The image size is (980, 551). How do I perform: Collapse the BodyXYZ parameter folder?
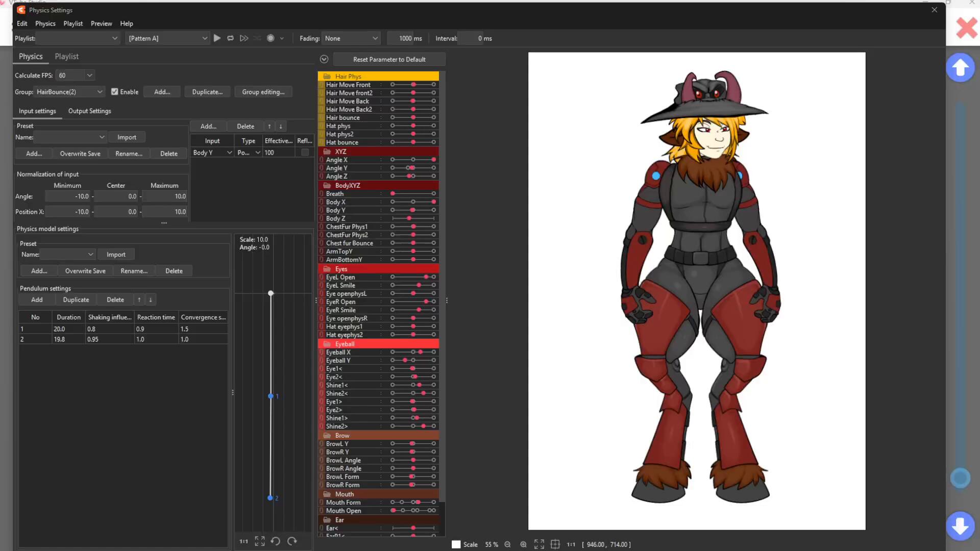(x=327, y=185)
